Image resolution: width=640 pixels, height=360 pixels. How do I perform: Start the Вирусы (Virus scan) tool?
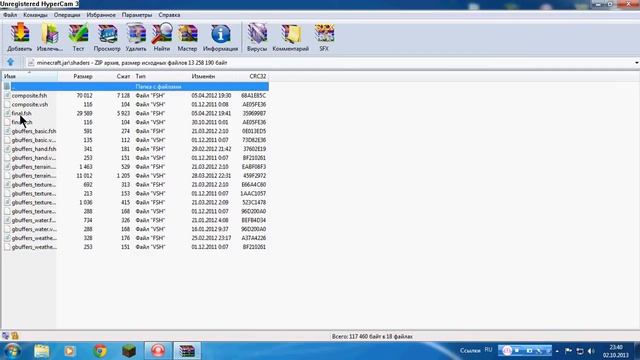(257, 37)
